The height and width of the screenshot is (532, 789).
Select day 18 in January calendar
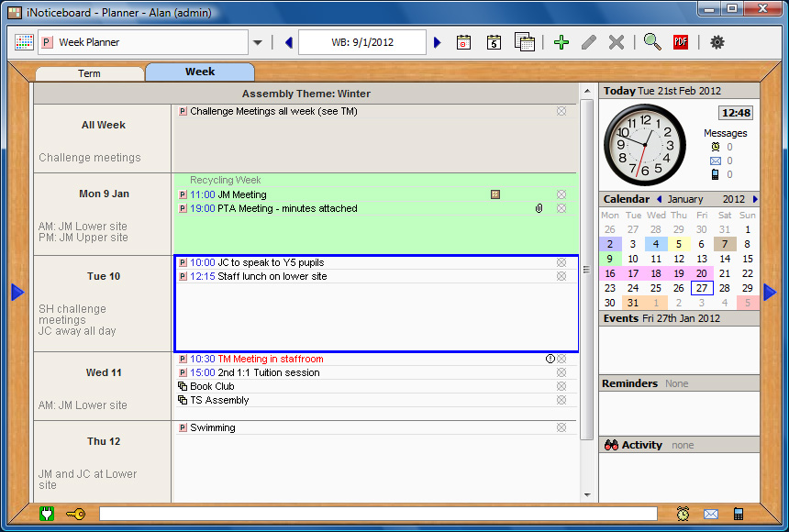(655, 273)
